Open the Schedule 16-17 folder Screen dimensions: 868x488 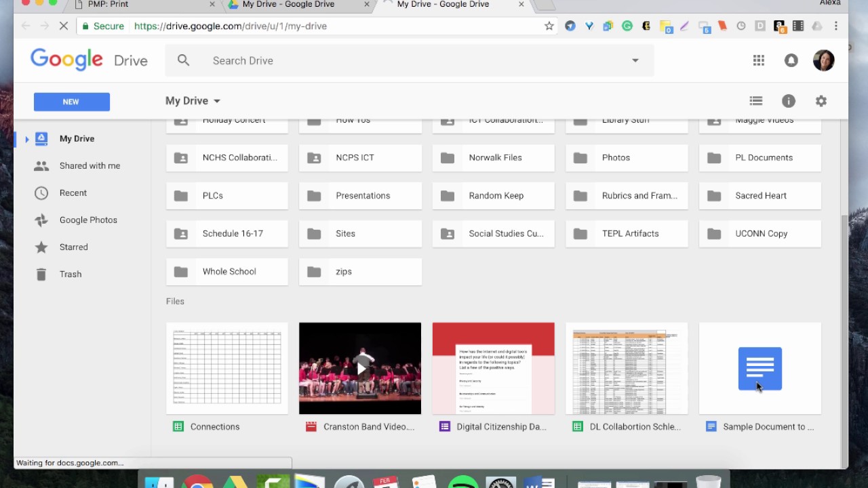[x=227, y=233]
